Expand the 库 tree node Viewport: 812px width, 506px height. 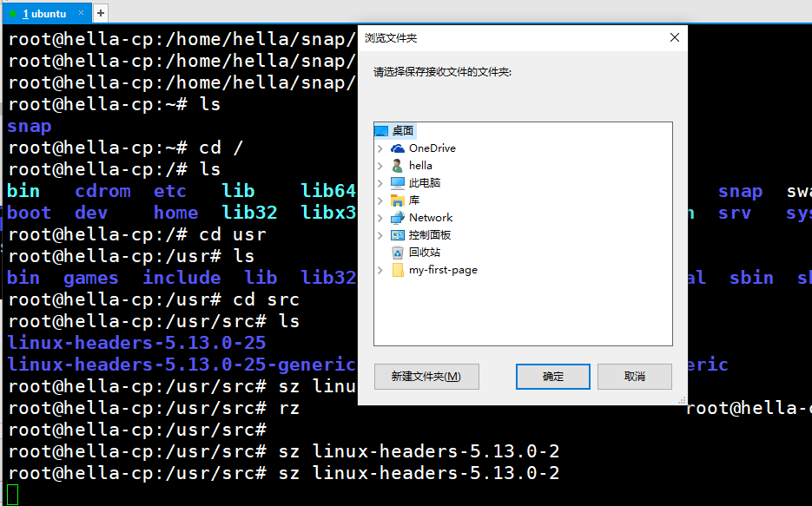click(380, 200)
